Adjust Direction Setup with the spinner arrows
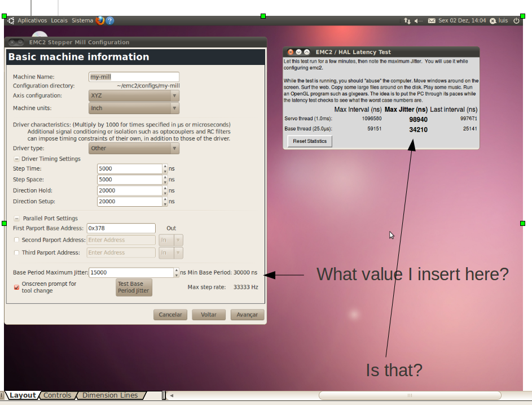Viewport: 532px width, 405px height. 165,202
